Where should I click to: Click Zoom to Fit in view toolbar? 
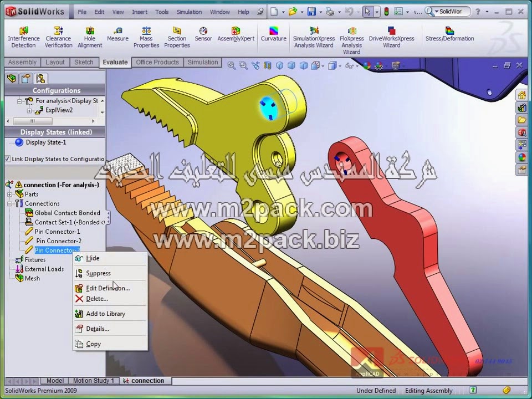(232, 65)
